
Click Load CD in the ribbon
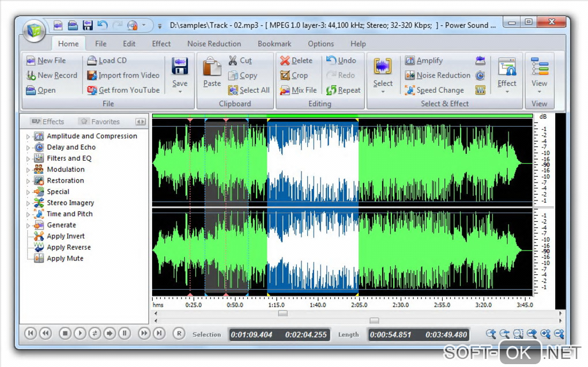(107, 60)
